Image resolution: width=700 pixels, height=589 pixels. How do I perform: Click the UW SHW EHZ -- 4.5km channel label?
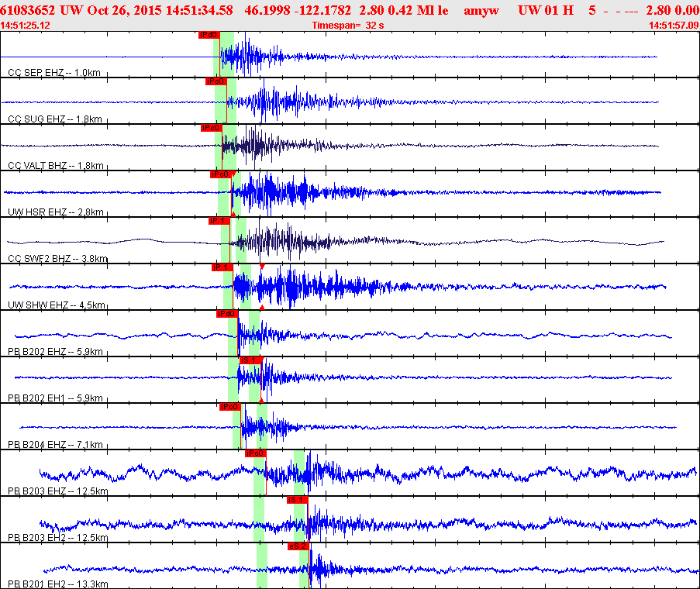click(57, 305)
